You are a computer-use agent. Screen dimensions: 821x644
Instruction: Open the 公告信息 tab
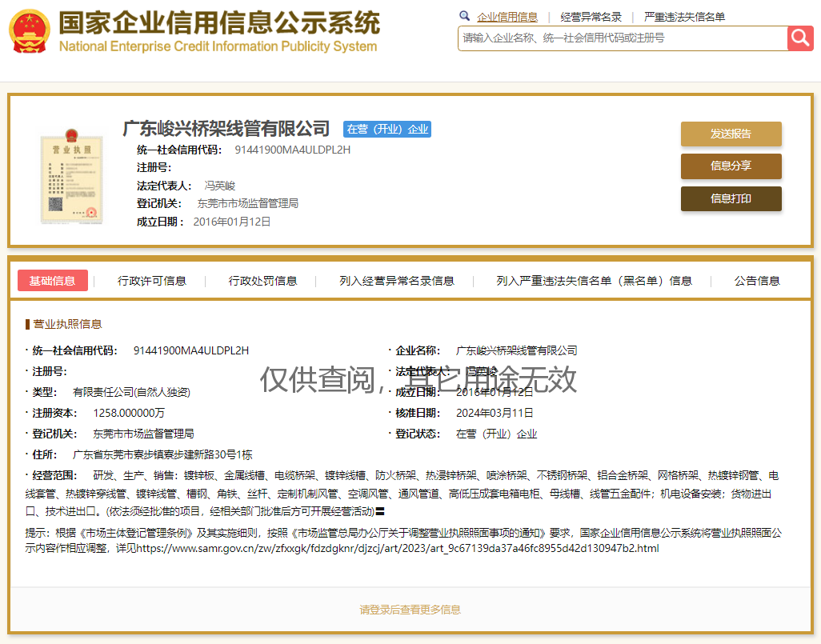point(757,281)
